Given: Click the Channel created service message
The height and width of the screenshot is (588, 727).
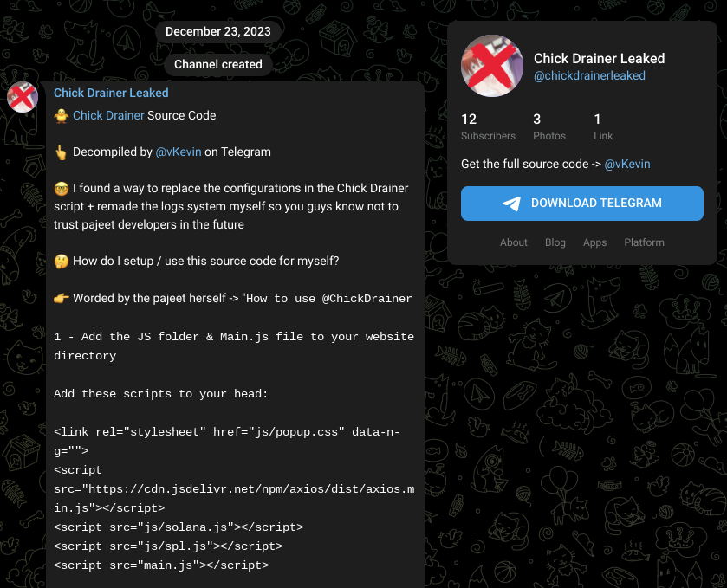Looking at the screenshot, I should (x=218, y=64).
